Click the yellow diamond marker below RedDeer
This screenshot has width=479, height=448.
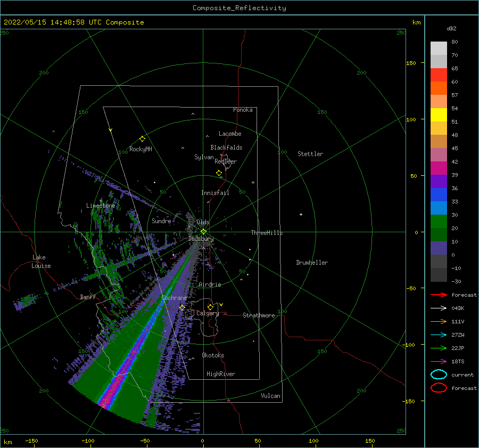[219, 173]
